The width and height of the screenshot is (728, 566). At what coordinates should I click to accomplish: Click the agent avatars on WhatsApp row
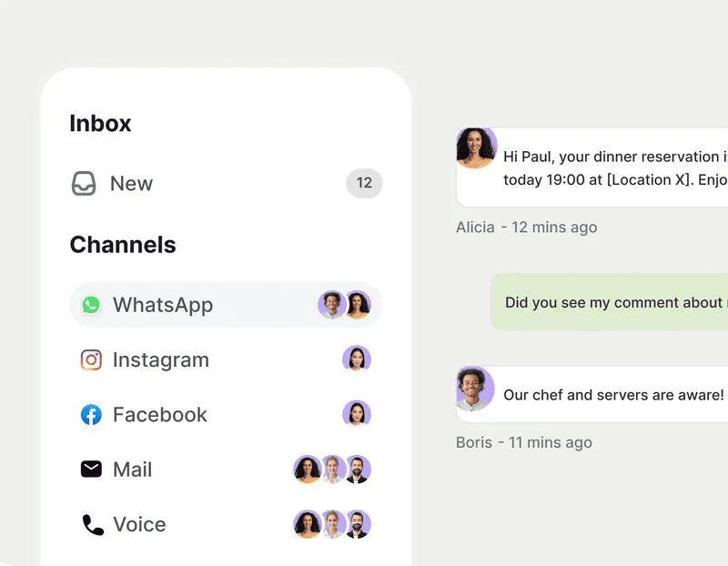pos(344,305)
